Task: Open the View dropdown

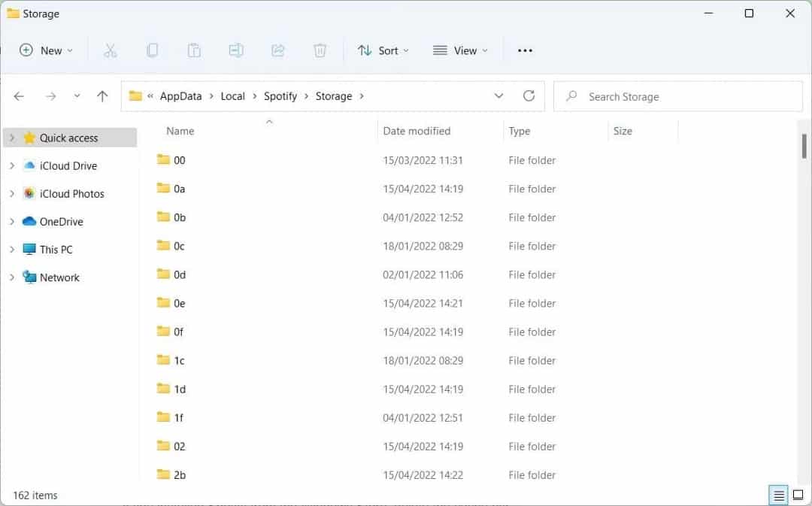Action: coord(461,50)
